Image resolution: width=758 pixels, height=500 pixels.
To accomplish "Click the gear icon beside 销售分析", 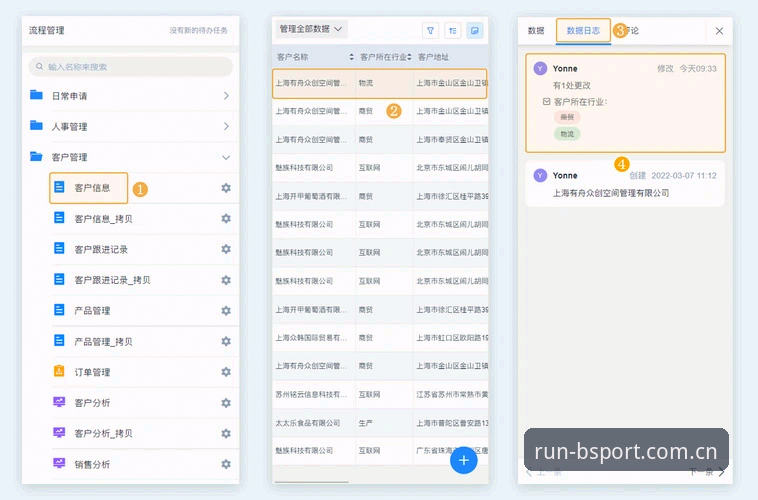I will coord(226,464).
